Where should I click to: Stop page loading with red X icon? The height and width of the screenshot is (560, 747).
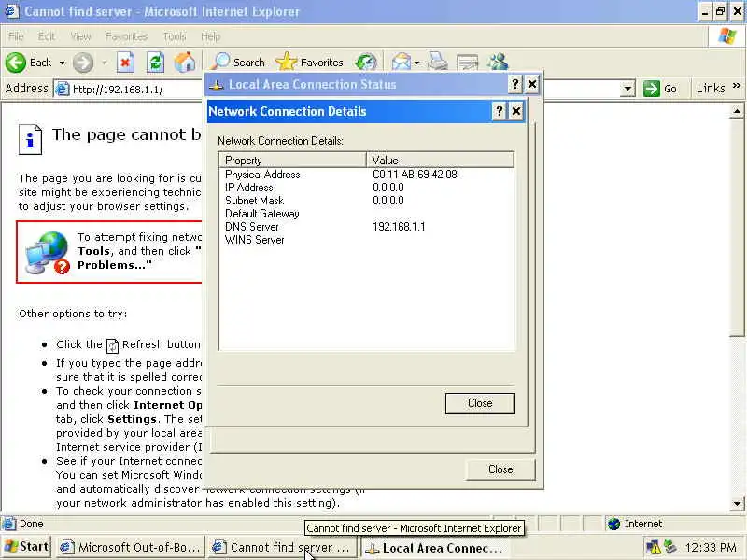pyautogui.click(x=125, y=63)
